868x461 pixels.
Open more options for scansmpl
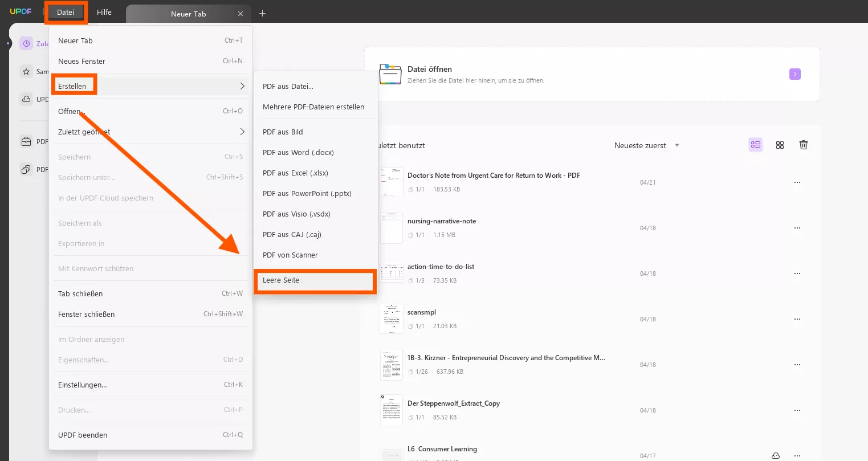[797, 319]
